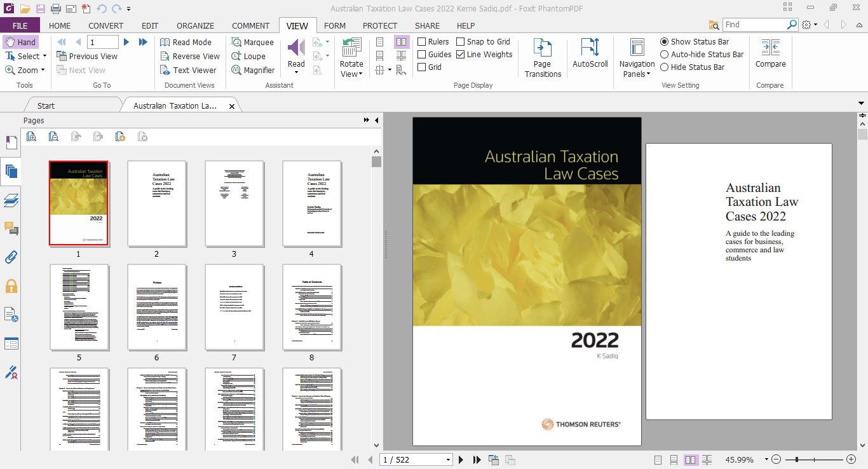Click the insert page icon in Pages panel
This screenshot has width=868, height=469.
(x=120, y=136)
